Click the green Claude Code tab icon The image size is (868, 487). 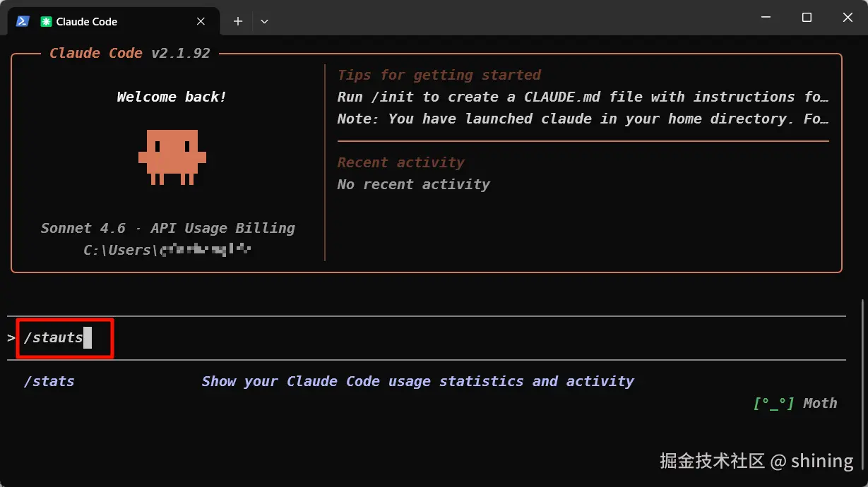coord(46,22)
